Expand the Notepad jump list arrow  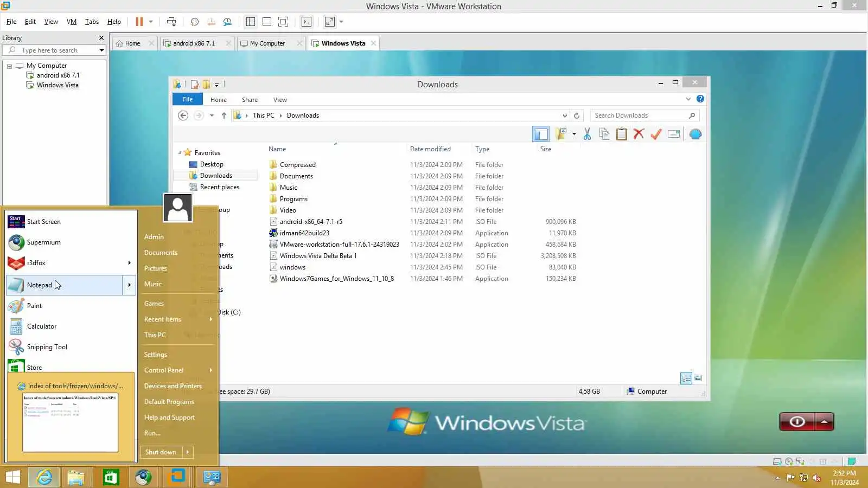pos(129,285)
